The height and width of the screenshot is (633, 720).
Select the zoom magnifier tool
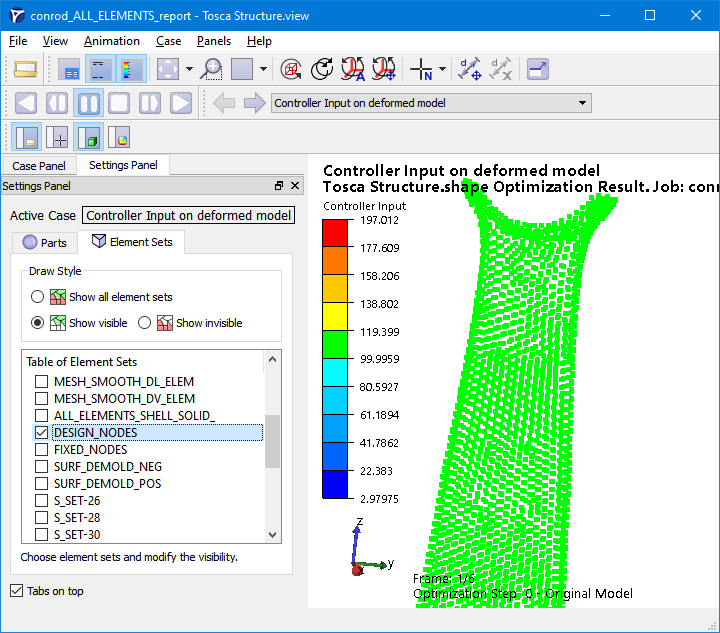point(211,69)
